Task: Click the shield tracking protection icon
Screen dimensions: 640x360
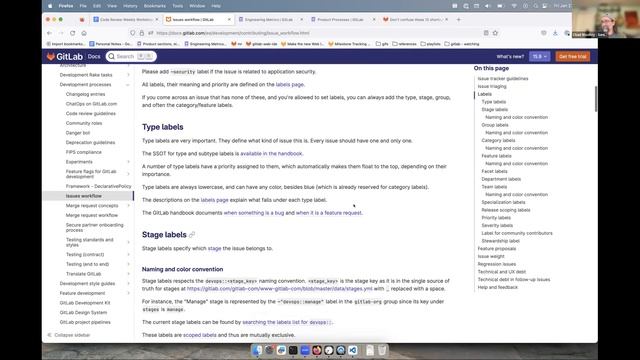Action: (x=133, y=33)
